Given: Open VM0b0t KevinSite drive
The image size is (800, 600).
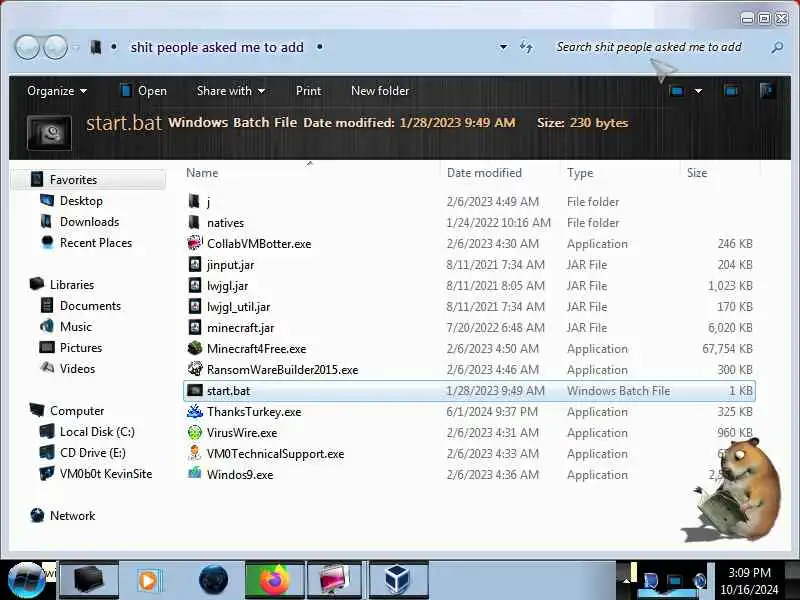Looking at the screenshot, I should (106, 473).
